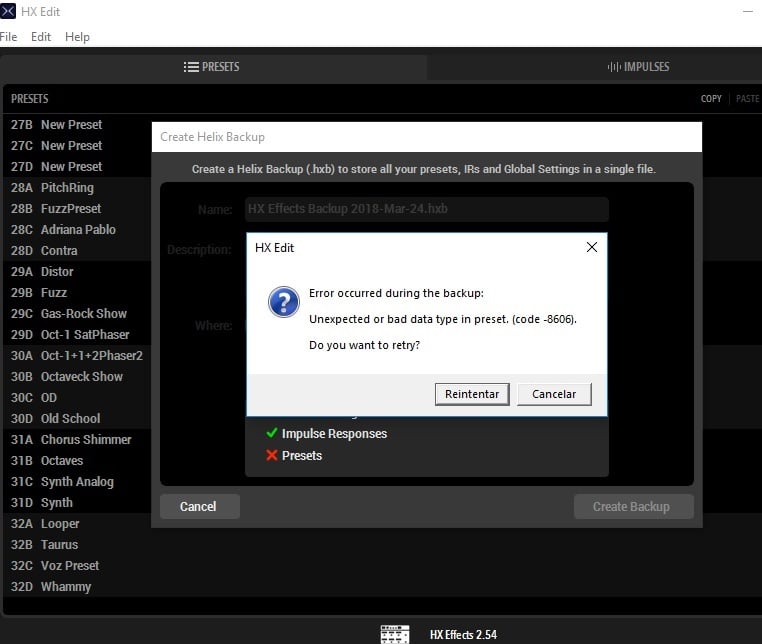Open the Edit menu

pos(41,37)
